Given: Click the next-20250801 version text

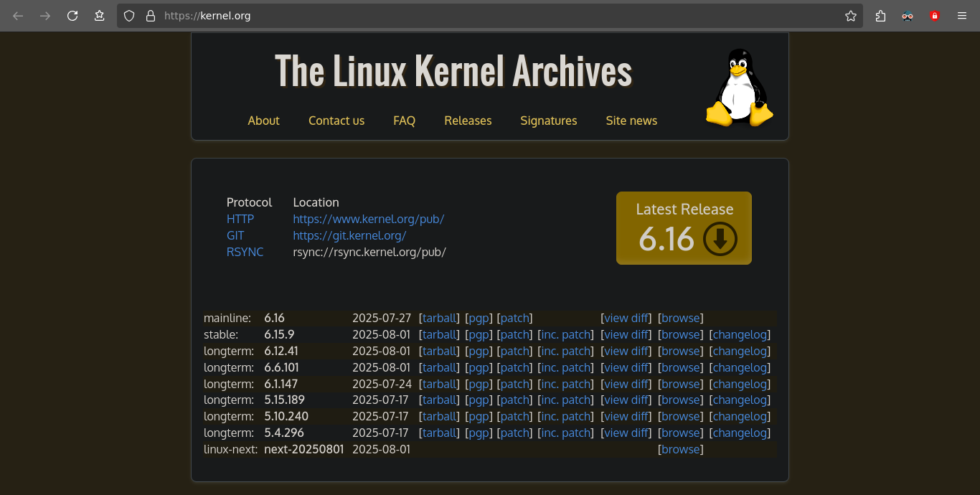Looking at the screenshot, I should click(304, 449).
